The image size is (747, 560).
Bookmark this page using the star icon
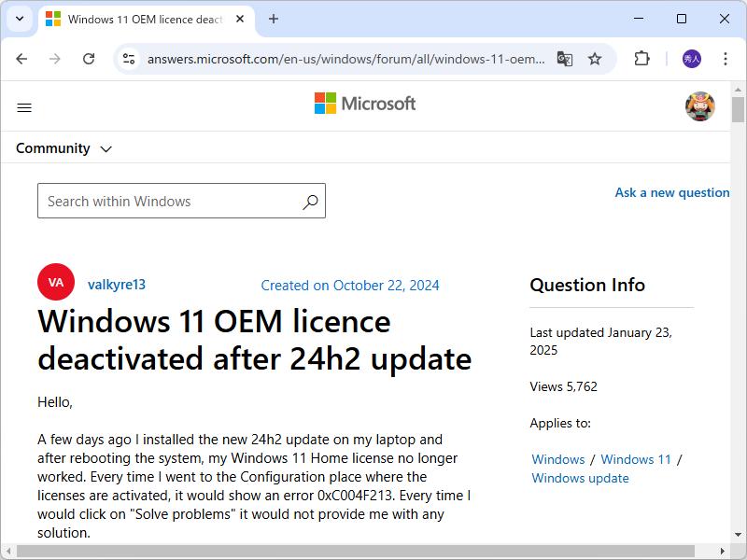pyautogui.click(x=595, y=58)
